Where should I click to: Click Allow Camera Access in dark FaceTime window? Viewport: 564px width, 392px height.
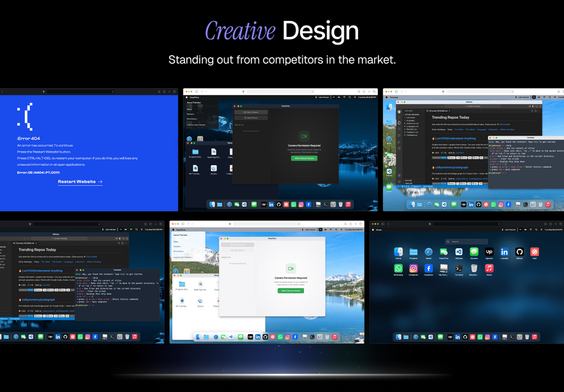tap(304, 158)
